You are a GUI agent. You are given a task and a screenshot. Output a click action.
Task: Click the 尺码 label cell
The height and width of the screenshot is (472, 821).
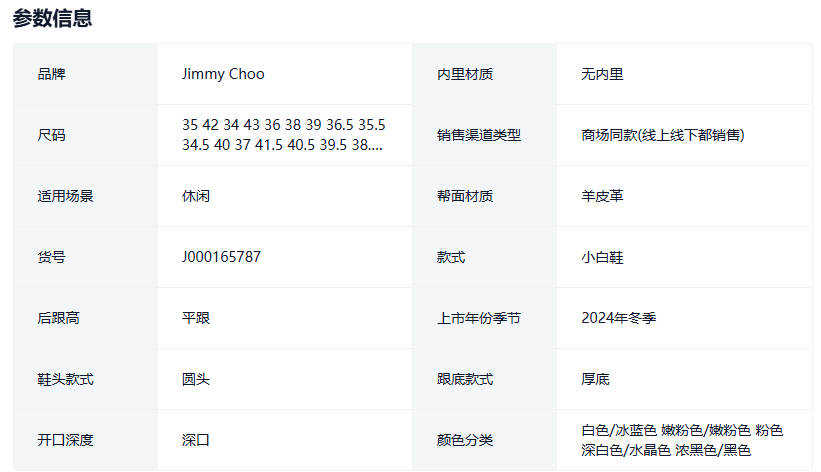click(x=52, y=135)
